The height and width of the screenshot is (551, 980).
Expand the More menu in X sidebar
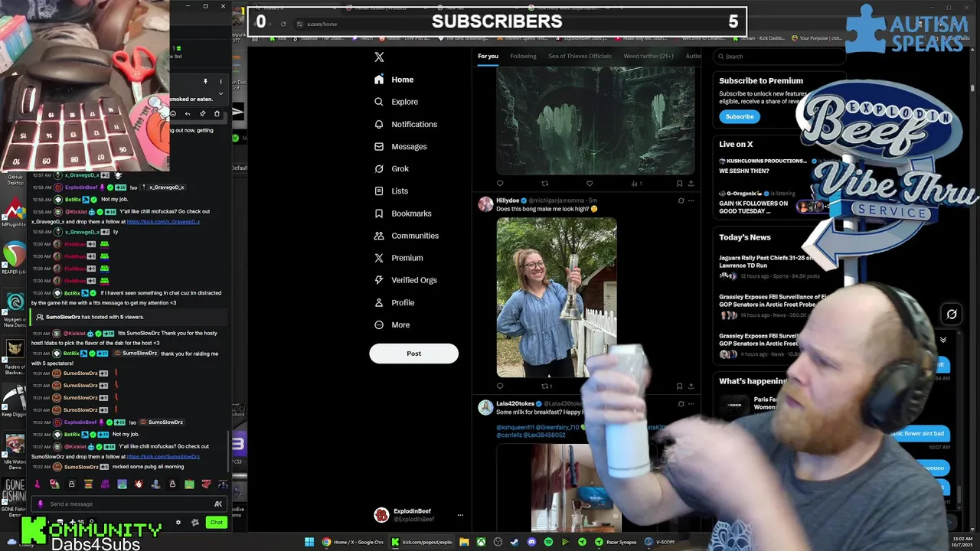(392, 324)
